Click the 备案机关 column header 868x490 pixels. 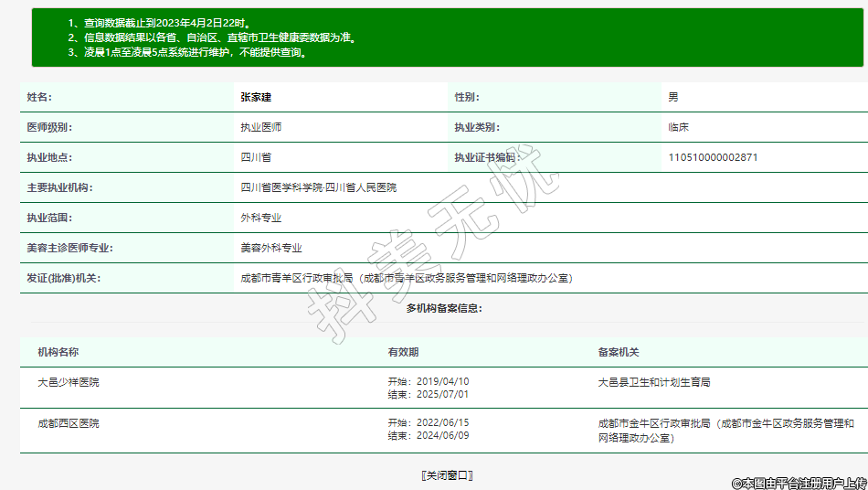coord(619,352)
